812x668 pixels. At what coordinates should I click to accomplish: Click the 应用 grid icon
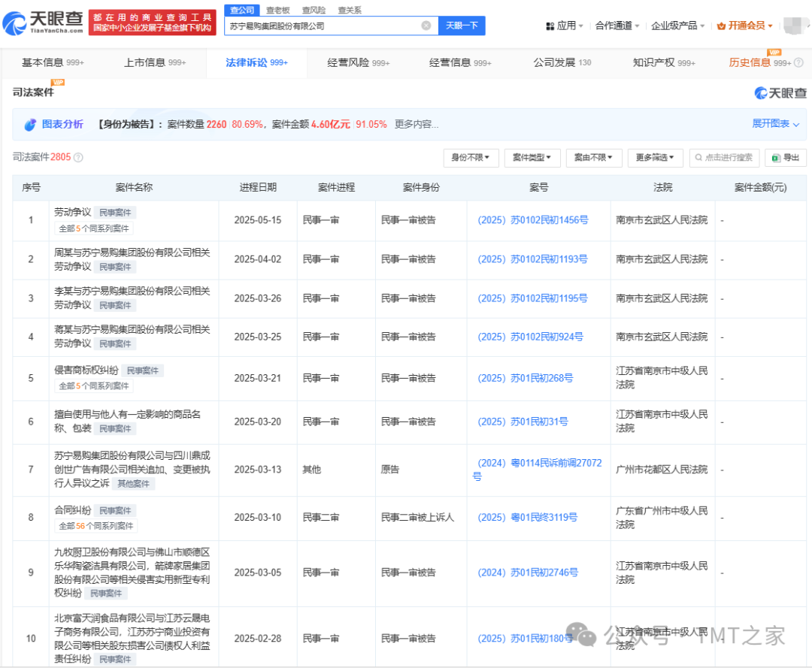pyautogui.click(x=550, y=26)
